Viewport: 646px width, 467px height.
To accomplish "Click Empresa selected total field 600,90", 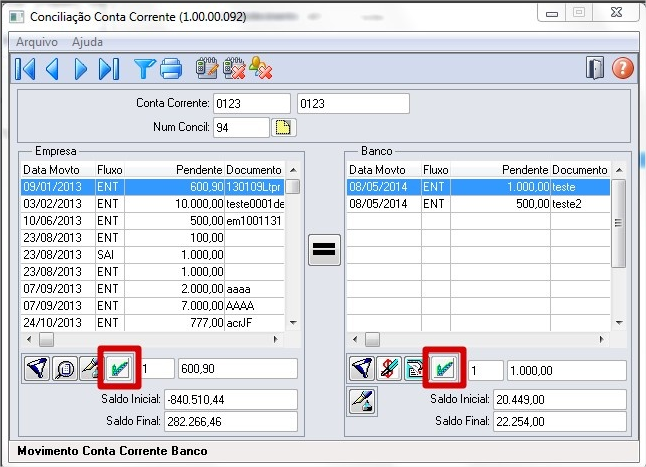I will point(238,369).
